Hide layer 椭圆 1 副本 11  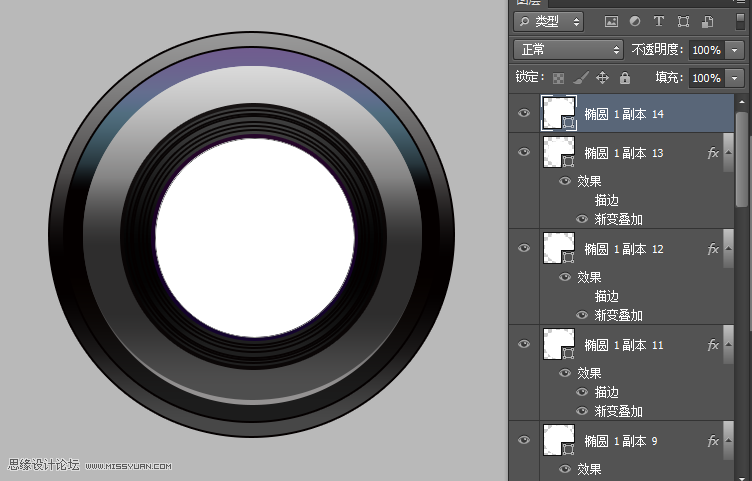(524, 344)
